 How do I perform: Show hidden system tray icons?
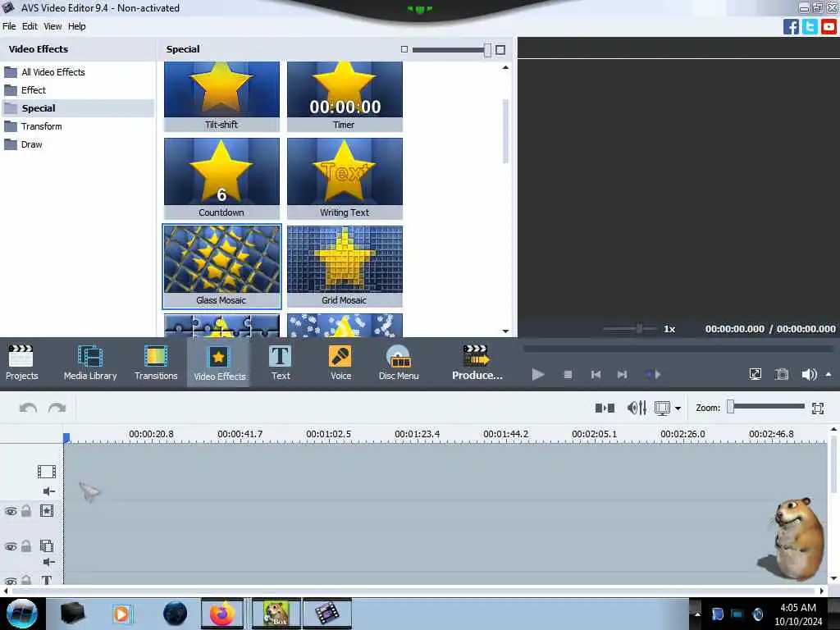tap(697, 614)
